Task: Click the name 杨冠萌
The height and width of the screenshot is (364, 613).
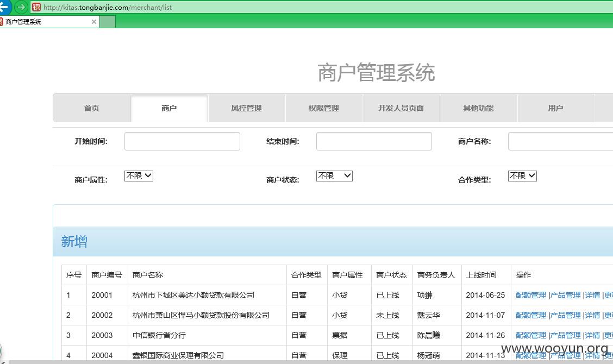Action: pos(428,355)
